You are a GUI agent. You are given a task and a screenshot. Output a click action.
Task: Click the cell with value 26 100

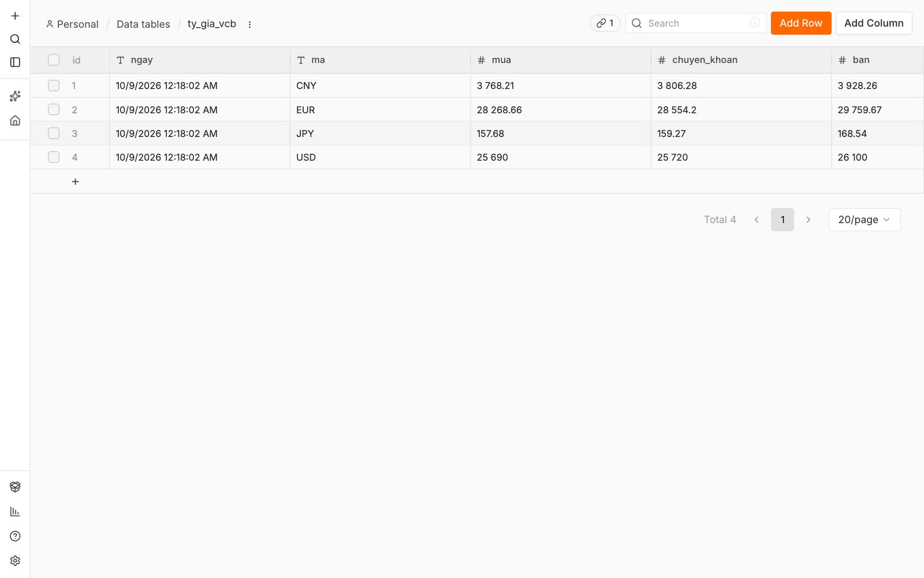878,157
